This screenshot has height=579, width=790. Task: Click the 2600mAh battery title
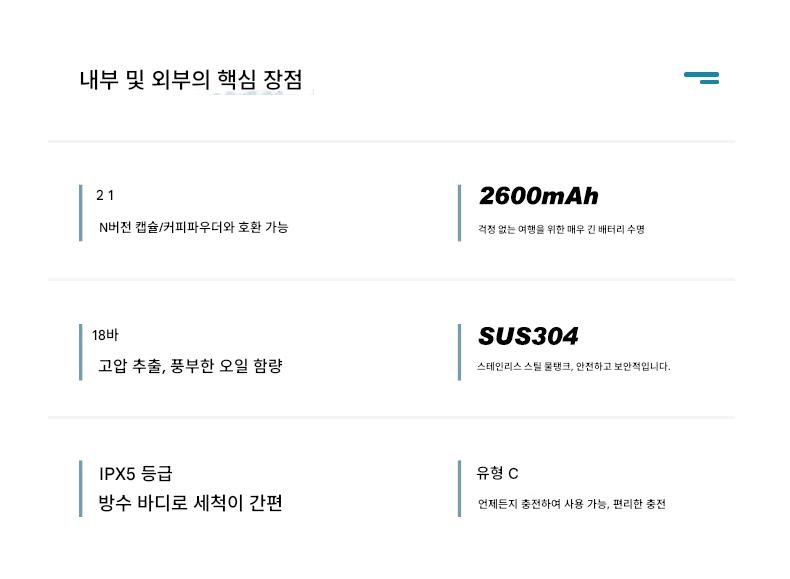[x=538, y=197]
